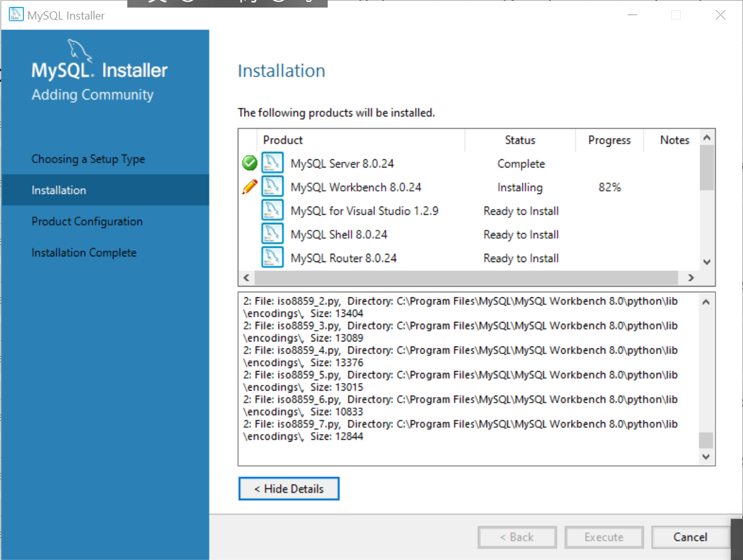743x560 pixels.
Task: Click the 82% progress value
Action: (x=609, y=187)
